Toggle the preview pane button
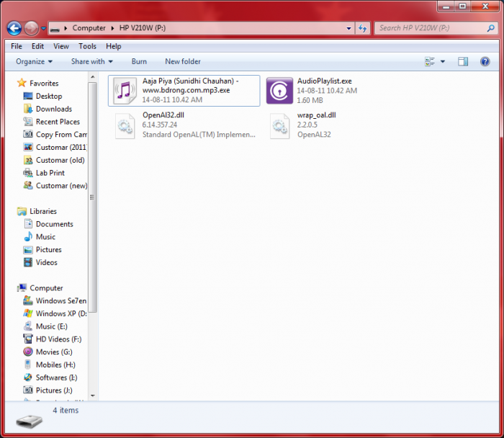This screenshot has height=438, width=504. coord(463,61)
